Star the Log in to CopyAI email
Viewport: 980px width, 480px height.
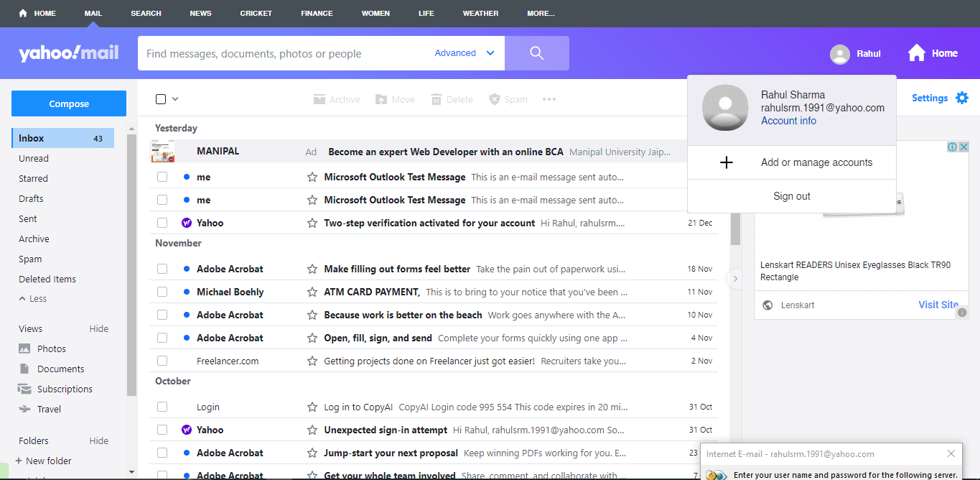(312, 407)
